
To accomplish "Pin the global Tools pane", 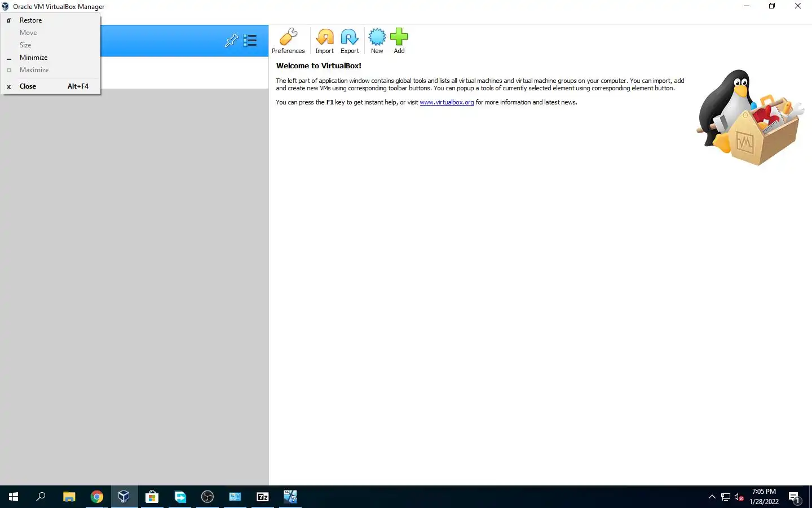I will tap(231, 41).
